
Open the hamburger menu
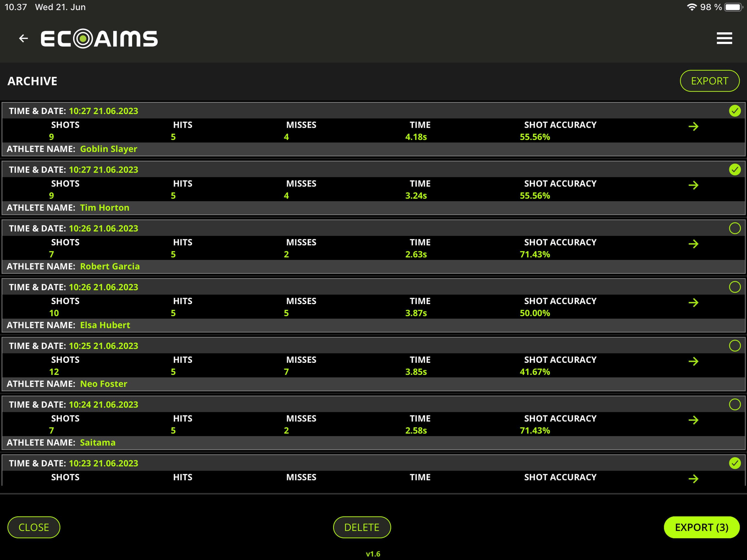coord(724,39)
